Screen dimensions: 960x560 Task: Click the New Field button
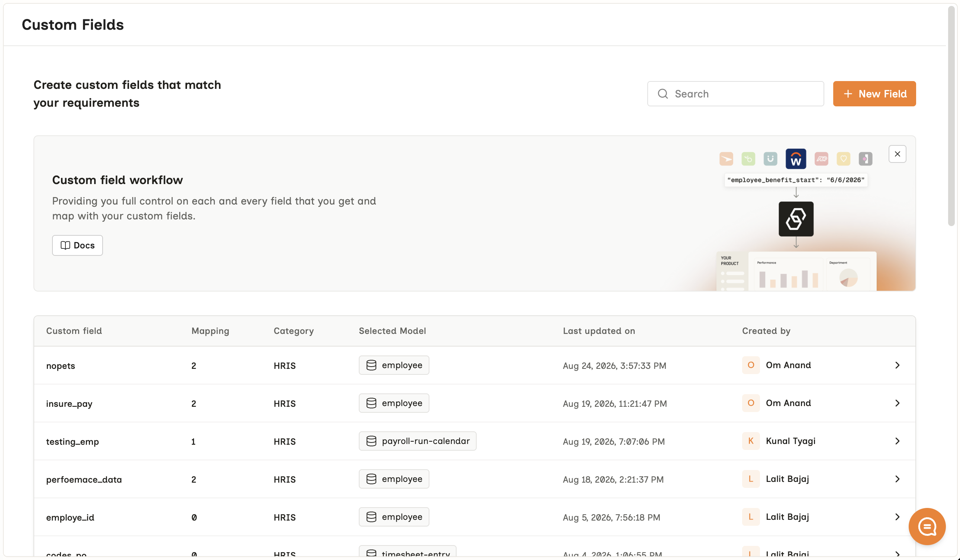874,94
